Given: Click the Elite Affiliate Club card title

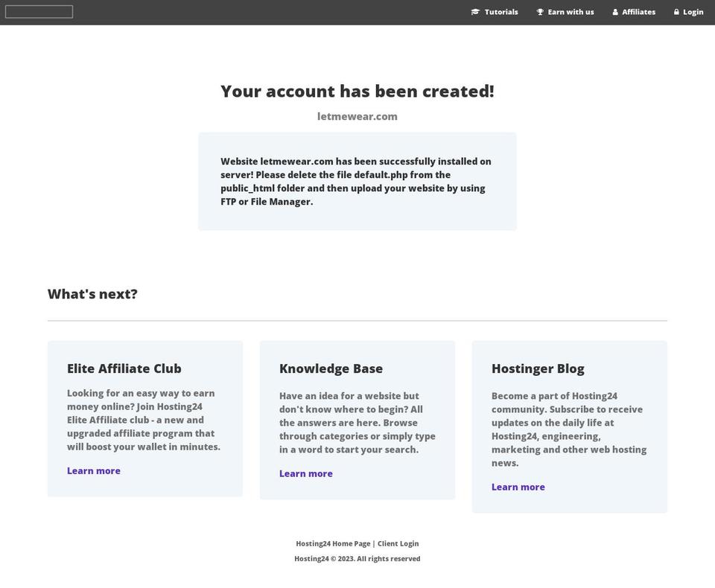Looking at the screenshot, I should [124, 368].
